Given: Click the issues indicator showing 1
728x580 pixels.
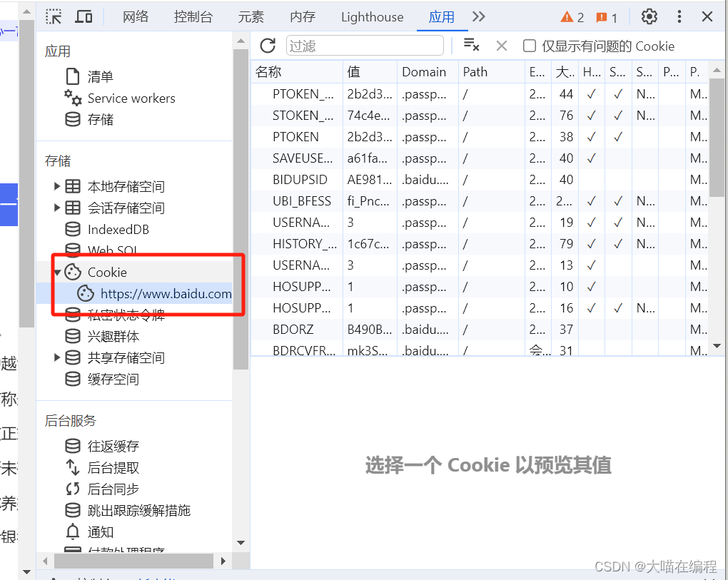Looking at the screenshot, I should [604, 16].
